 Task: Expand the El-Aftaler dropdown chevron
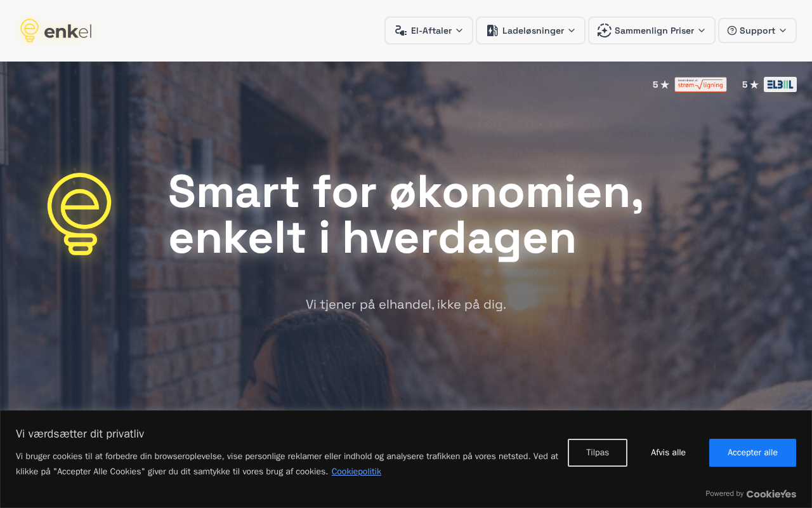pos(459,30)
